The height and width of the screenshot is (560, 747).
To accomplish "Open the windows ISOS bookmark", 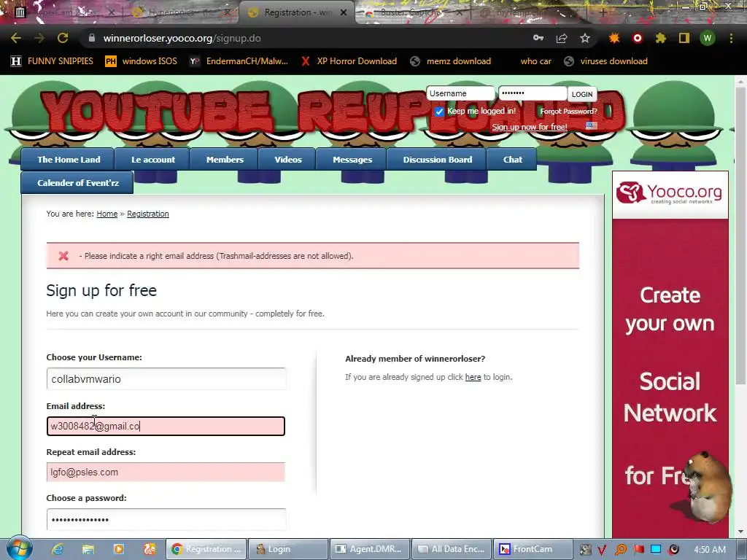I will (x=141, y=61).
